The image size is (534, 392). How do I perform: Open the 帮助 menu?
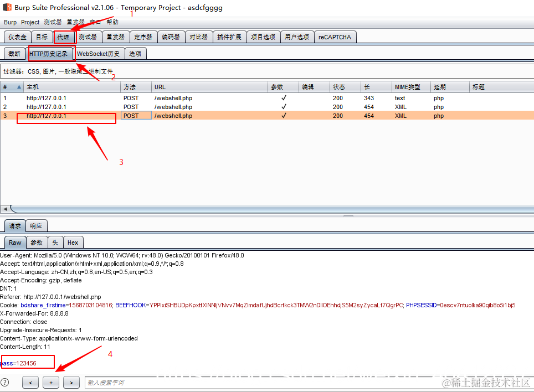(x=112, y=22)
